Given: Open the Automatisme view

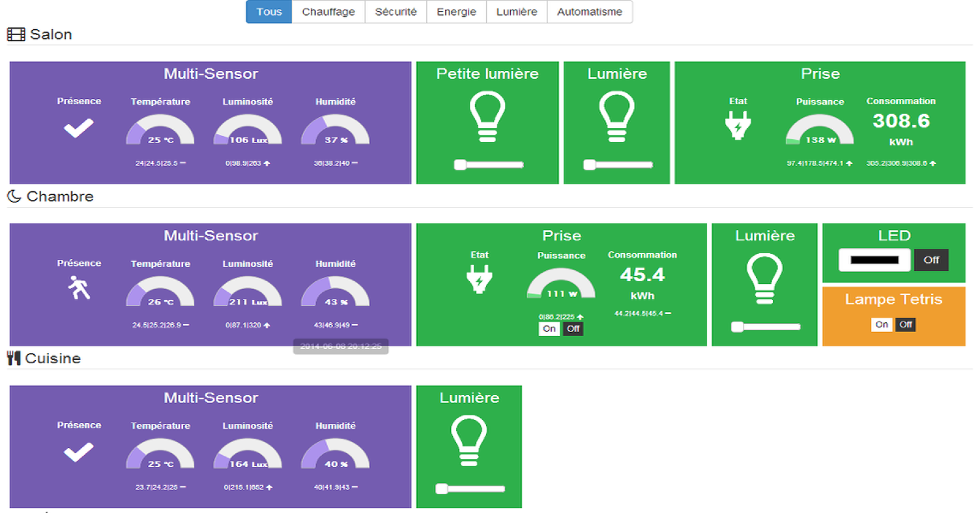Looking at the screenshot, I should click(590, 12).
